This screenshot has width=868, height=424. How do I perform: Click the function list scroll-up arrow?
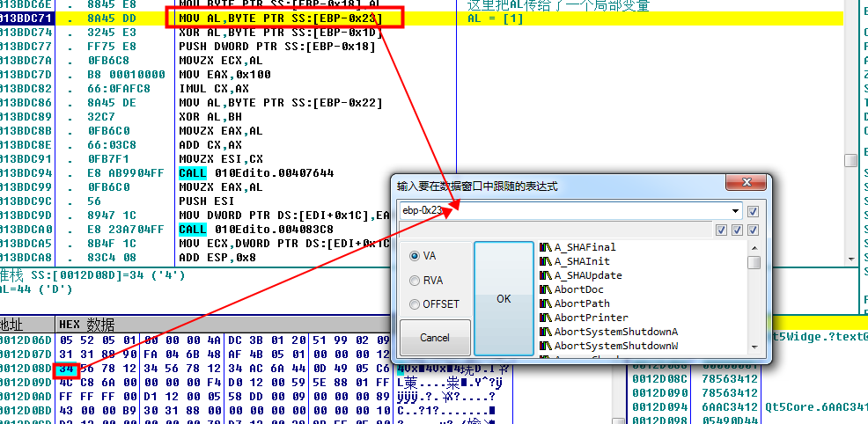click(x=754, y=247)
